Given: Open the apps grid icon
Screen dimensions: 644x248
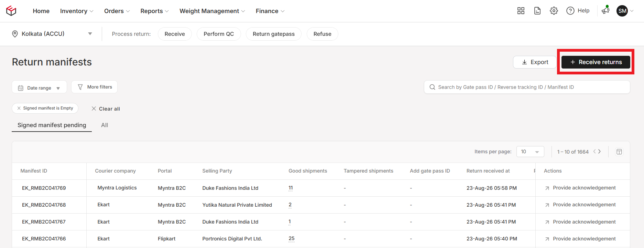Looking at the screenshot, I should tap(521, 11).
